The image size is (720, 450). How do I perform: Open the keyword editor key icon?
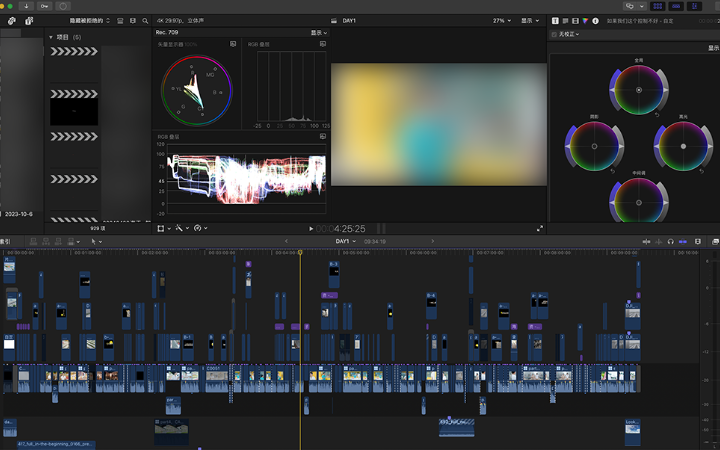click(x=47, y=6)
